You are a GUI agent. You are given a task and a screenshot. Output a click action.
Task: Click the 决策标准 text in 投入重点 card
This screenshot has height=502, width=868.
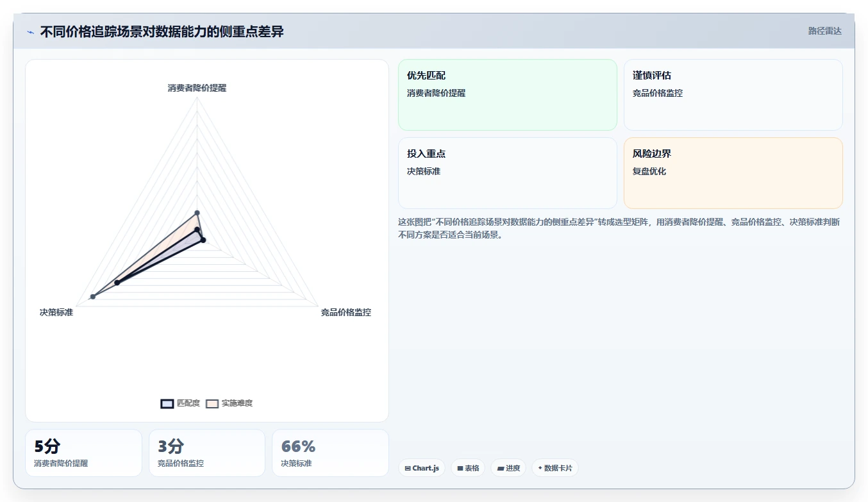click(424, 171)
